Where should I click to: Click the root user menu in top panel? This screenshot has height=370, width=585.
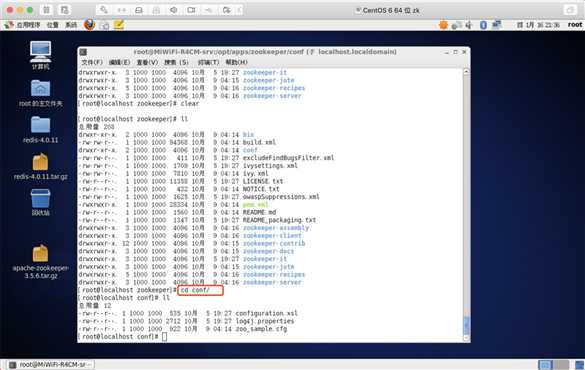tap(575, 25)
